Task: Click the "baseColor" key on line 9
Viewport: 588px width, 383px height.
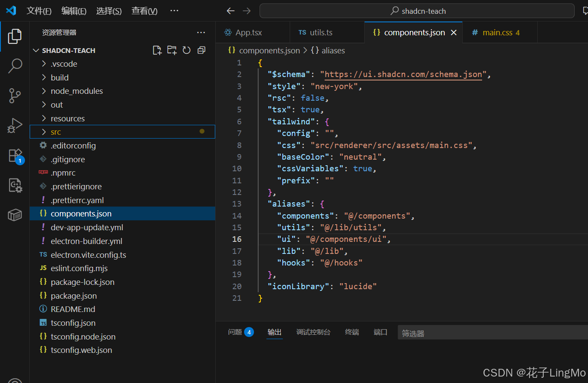Action: (x=303, y=157)
